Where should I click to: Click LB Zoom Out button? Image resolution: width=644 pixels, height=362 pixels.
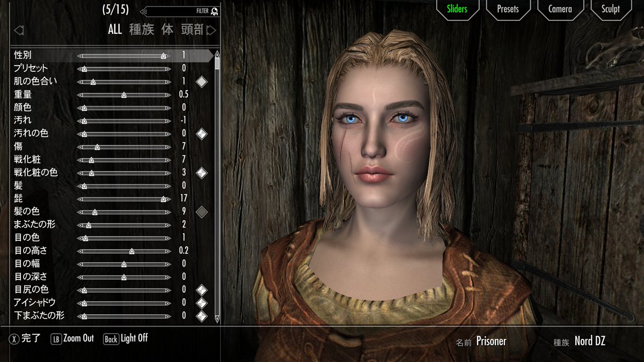[72, 338]
